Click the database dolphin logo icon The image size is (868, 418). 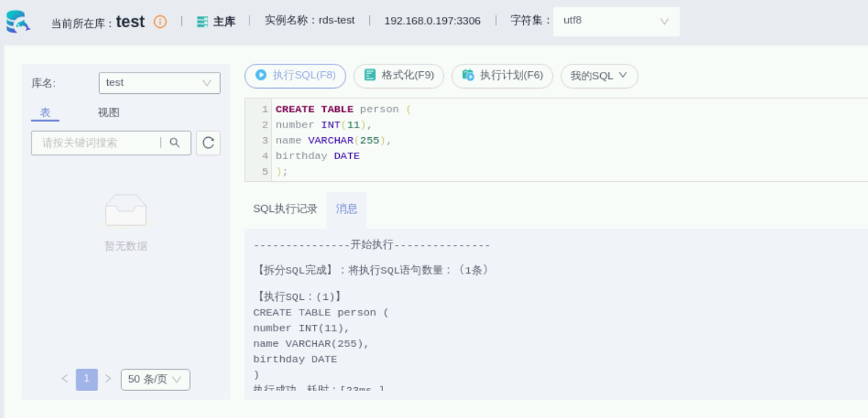pos(18,21)
